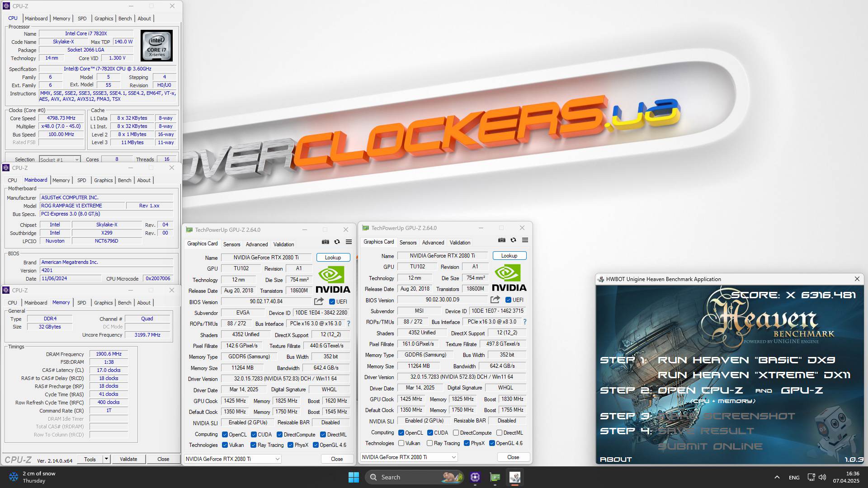
Task: Click date and time in taskbar
Action: tap(846, 477)
